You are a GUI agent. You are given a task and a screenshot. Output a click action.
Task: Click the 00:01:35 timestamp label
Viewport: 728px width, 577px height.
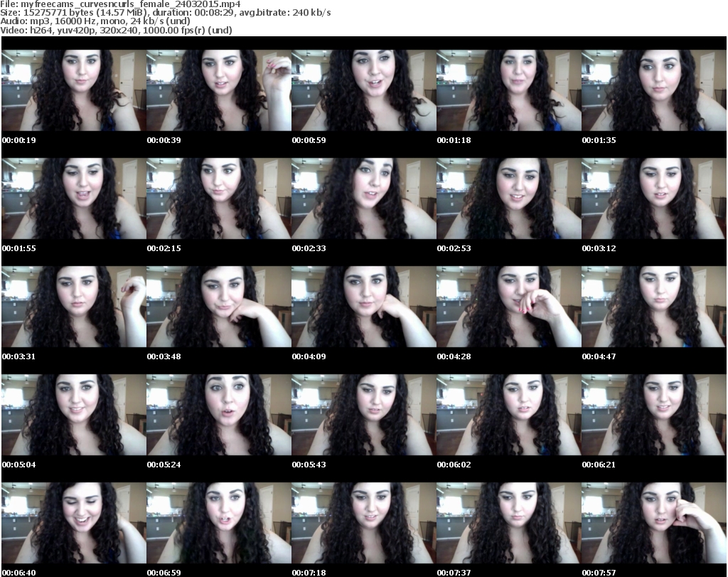tap(599, 140)
